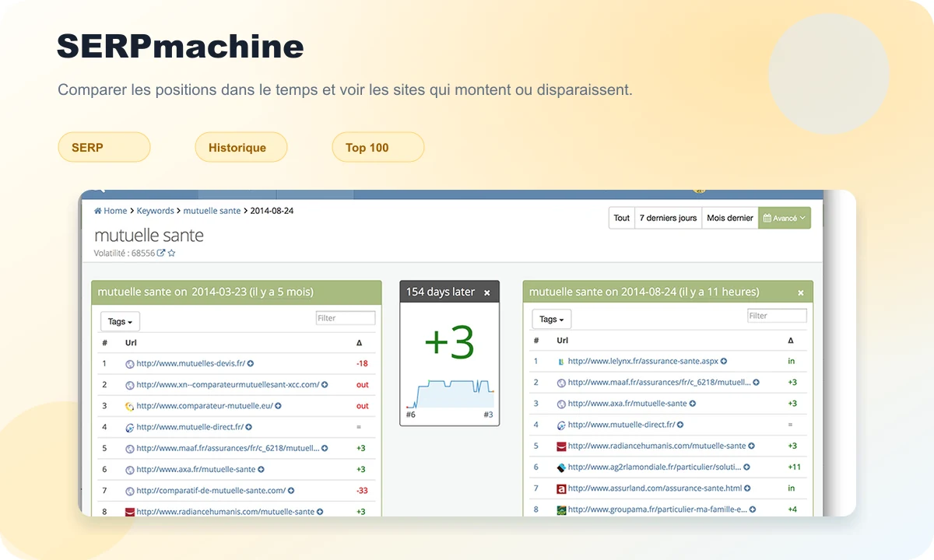Screen dimensions: 934x560
Task: Star the mutuelle sante keyword as favorite
Action: click(171, 253)
